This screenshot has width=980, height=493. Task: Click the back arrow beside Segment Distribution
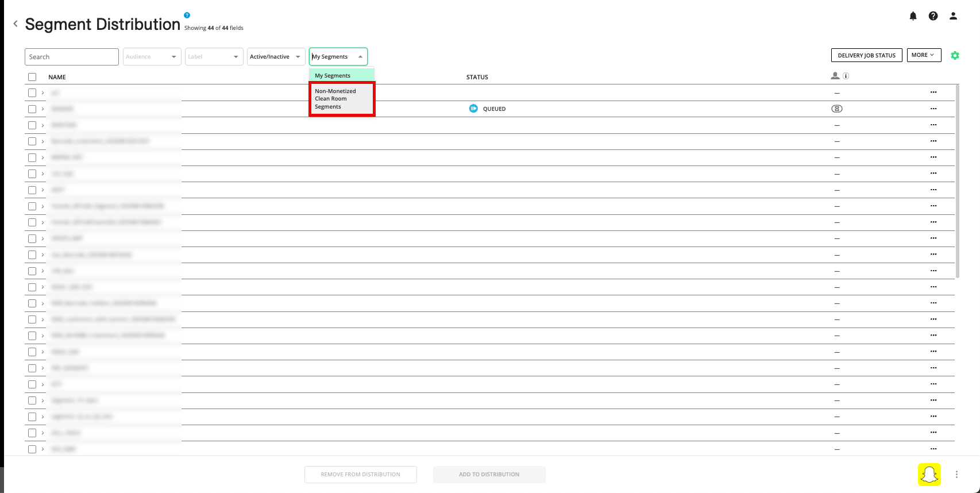16,24
